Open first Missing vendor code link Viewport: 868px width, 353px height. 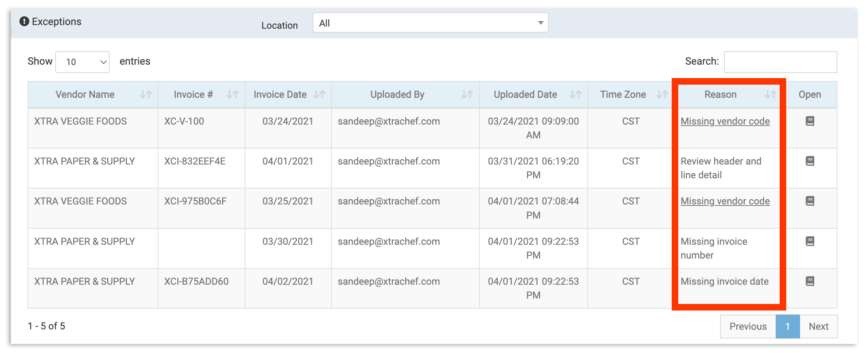click(725, 121)
